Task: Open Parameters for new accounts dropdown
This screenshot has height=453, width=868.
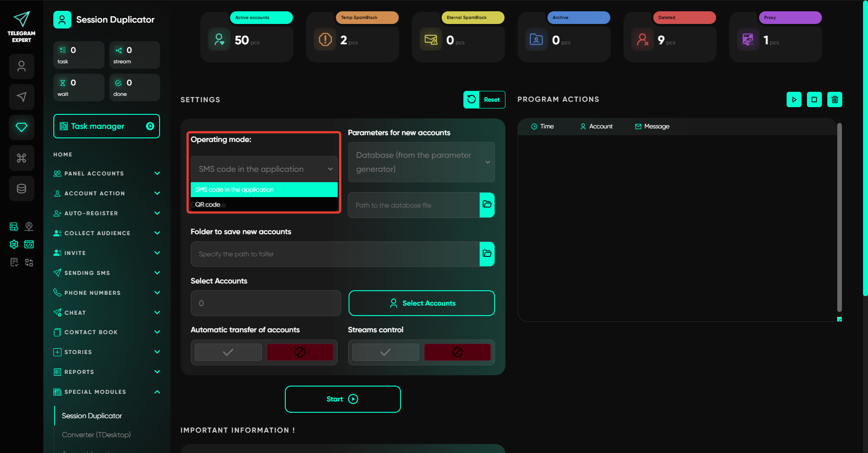Action: point(421,162)
